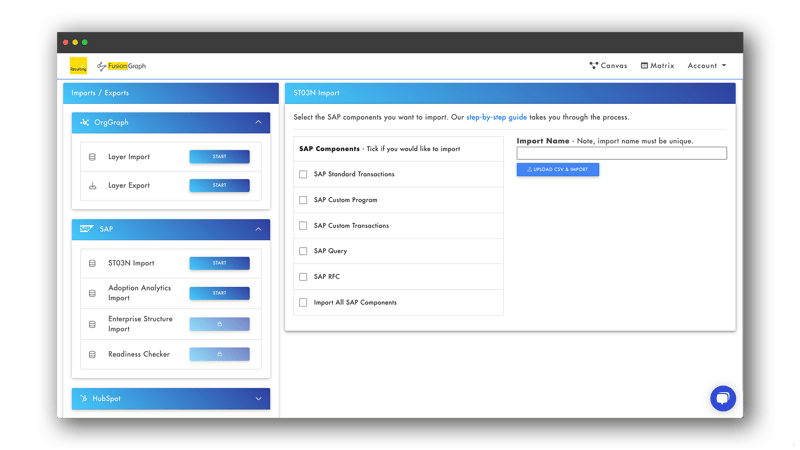Screen dimensions: 800x450
Task: Tick SAP RFC checkbox
Action: [303, 277]
